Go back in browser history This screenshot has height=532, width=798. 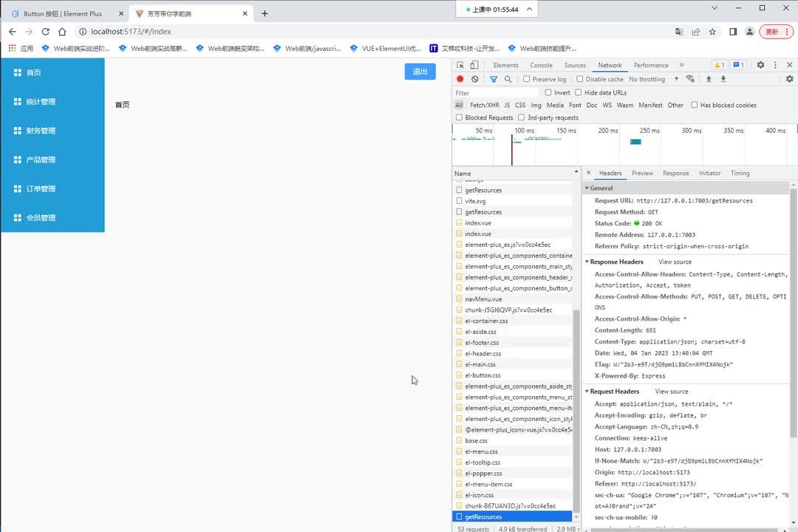(13, 32)
